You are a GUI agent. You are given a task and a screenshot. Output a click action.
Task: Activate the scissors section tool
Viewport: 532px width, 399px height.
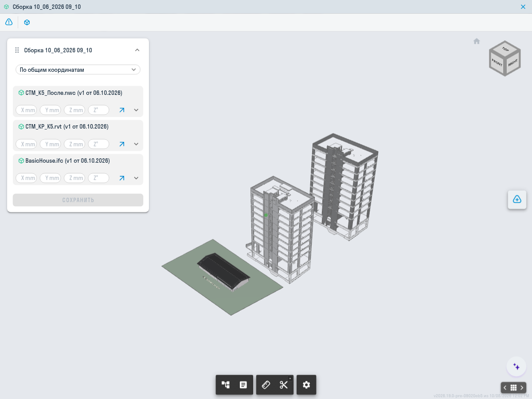(284, 385)
